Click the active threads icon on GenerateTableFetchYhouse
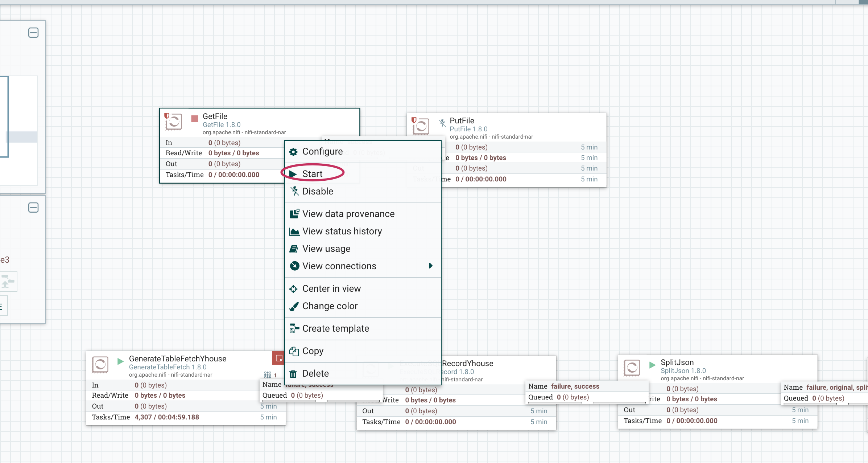This screenshot has width=868, height=463. click(268, 375)
